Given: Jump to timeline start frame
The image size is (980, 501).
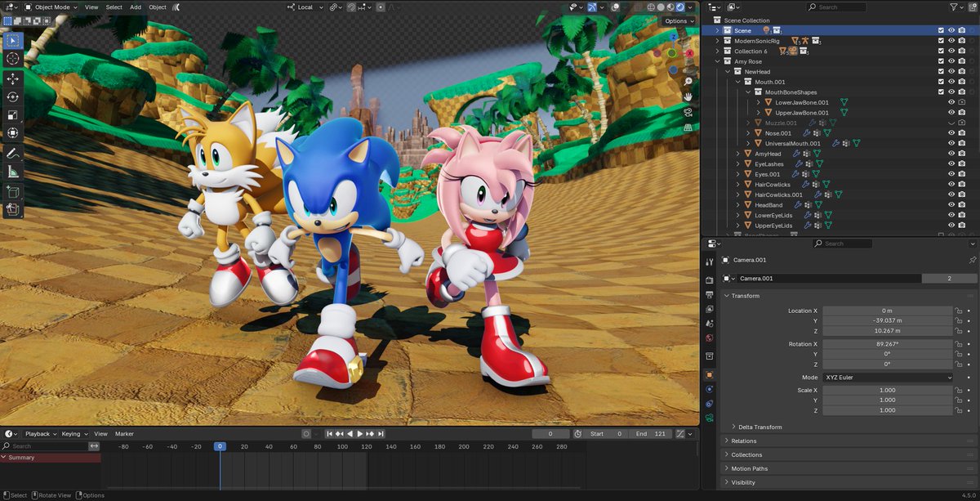Looking at the screenshot, I should (x=330, y=434).
